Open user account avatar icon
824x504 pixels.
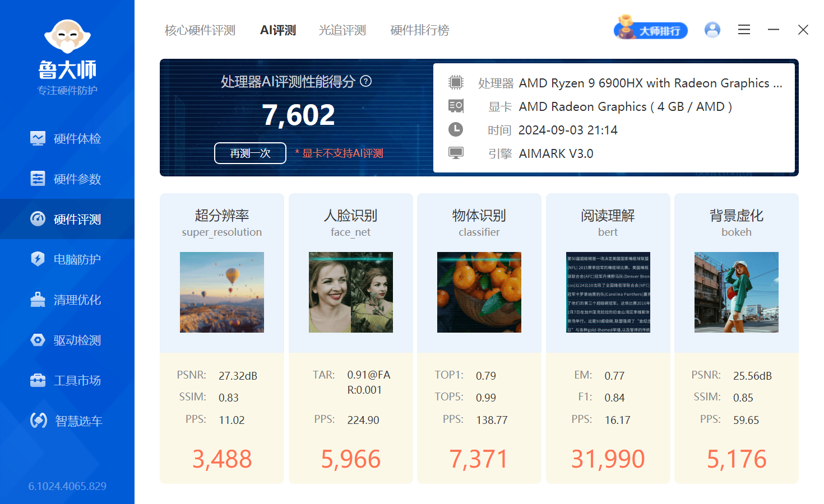712,30
